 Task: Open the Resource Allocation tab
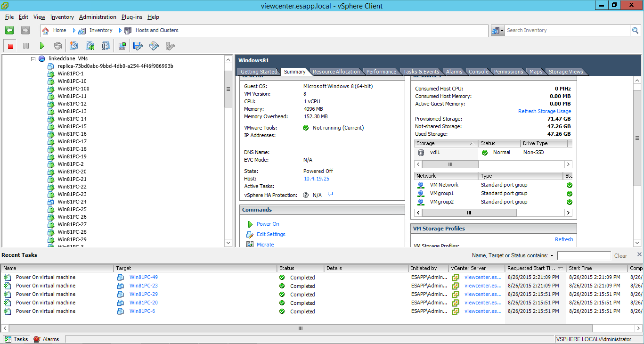point(336,72)
